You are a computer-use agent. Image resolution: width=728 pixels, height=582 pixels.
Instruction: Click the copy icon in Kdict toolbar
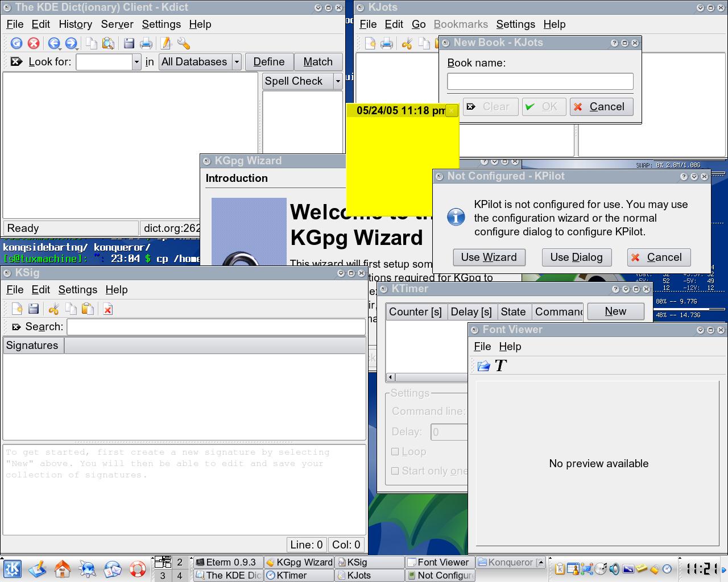pyautogui.click(x=91, y=43)
